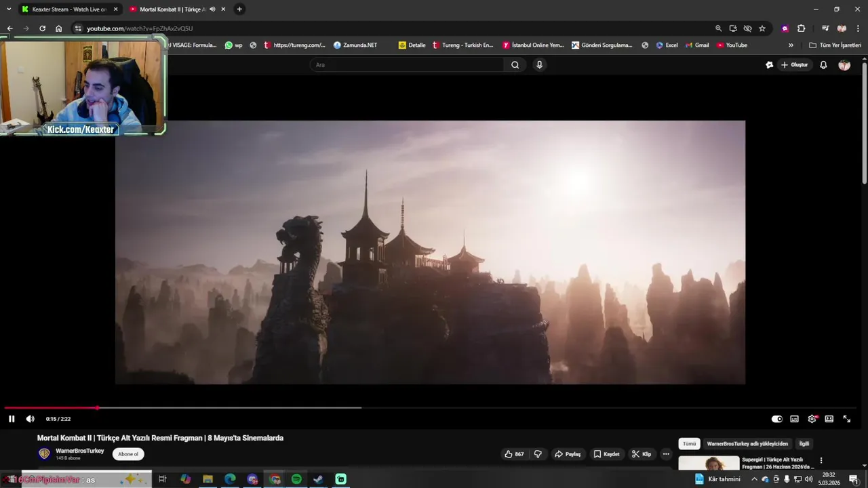Subscribe using the Abone ol button

(x=128, y=454)
